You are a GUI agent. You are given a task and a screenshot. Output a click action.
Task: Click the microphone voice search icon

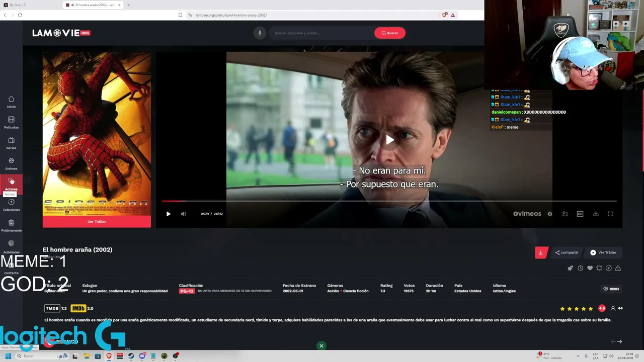260,33
